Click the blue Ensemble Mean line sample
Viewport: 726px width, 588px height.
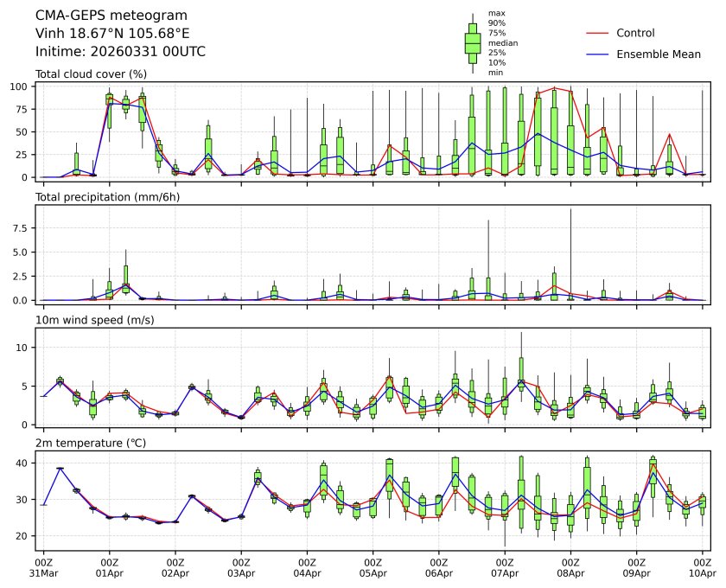point(598,54)
